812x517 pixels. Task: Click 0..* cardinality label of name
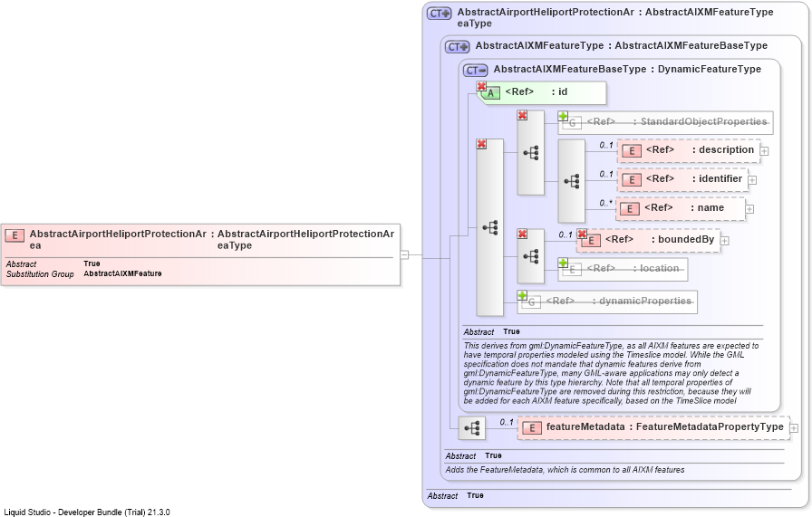(606, 204)
